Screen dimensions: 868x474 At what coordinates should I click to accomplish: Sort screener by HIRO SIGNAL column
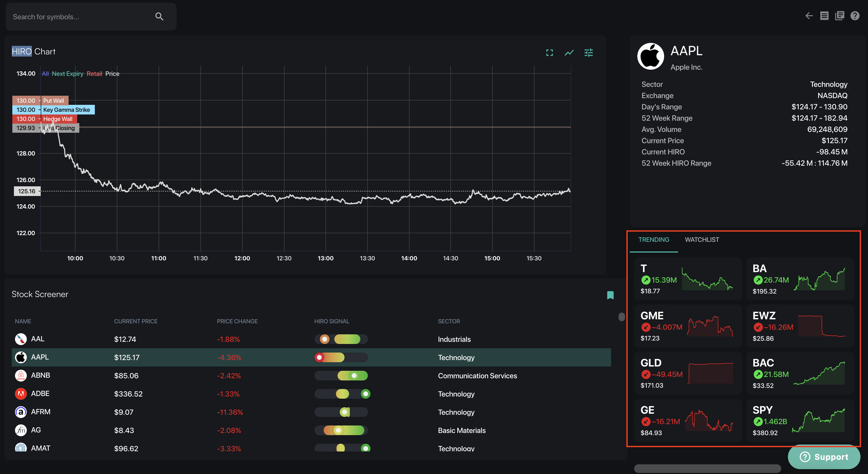click(332, 321)
